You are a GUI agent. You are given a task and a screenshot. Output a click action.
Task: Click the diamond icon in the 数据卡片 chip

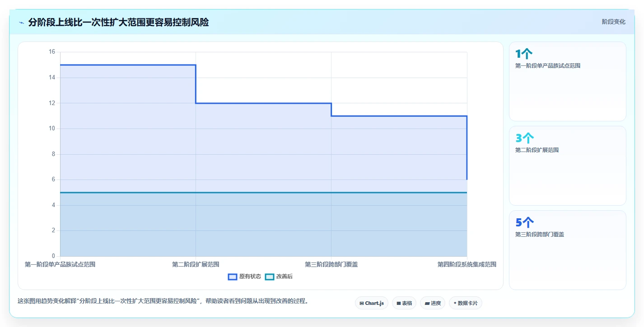[x=455, y=303]
